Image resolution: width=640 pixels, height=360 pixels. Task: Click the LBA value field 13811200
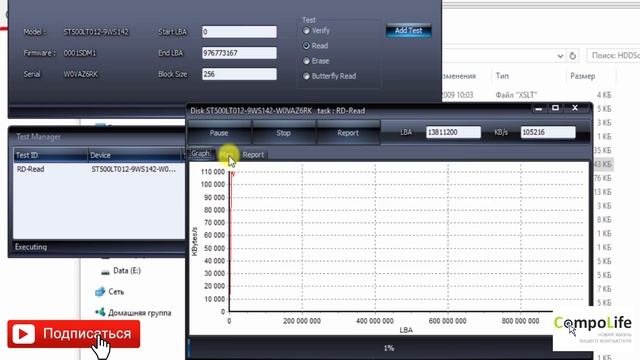pos(453,132)
